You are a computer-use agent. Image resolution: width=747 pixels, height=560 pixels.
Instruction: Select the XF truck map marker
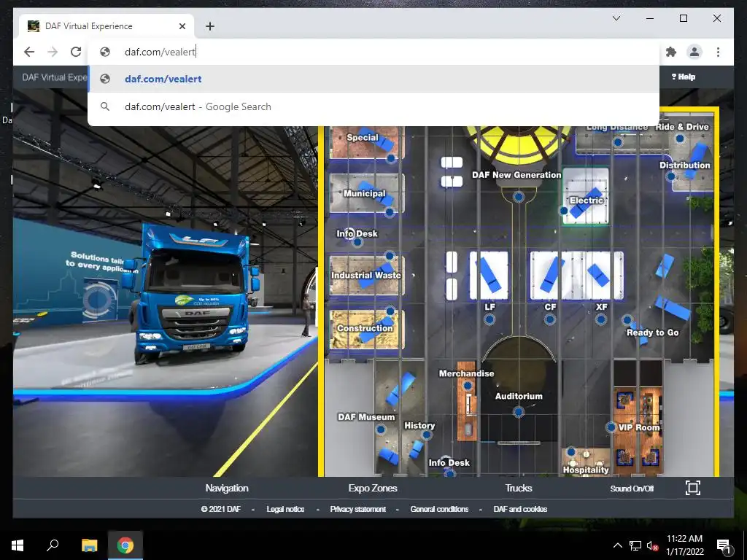click(x=601, y=319)
